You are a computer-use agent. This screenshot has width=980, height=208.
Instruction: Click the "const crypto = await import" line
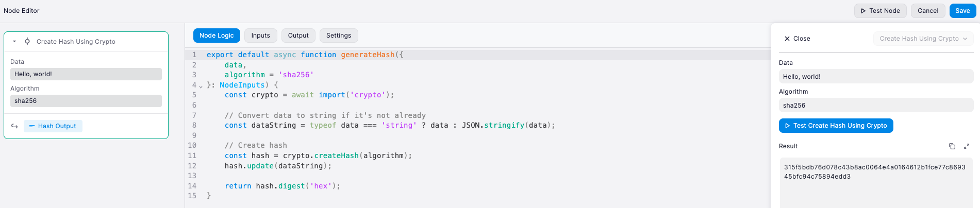[x=309, y=95]
